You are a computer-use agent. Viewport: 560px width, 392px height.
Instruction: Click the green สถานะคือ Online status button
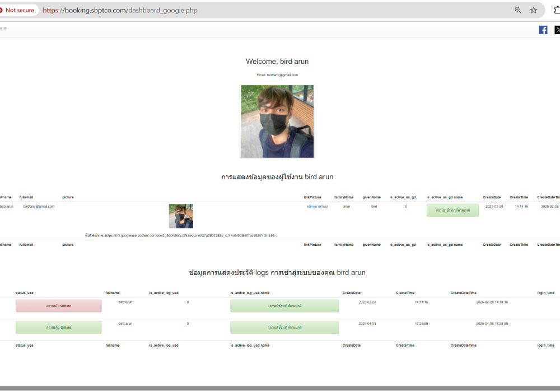click(59, 327)
